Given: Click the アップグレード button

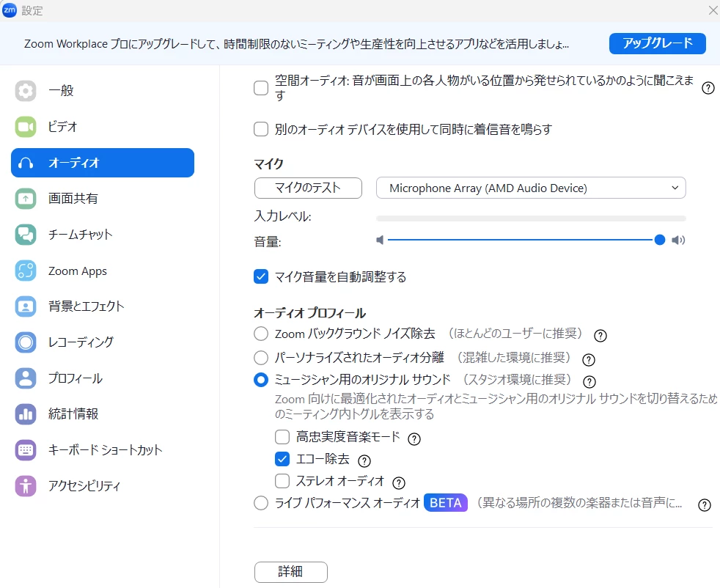Looking at the screenshot, I should point(657,43).
